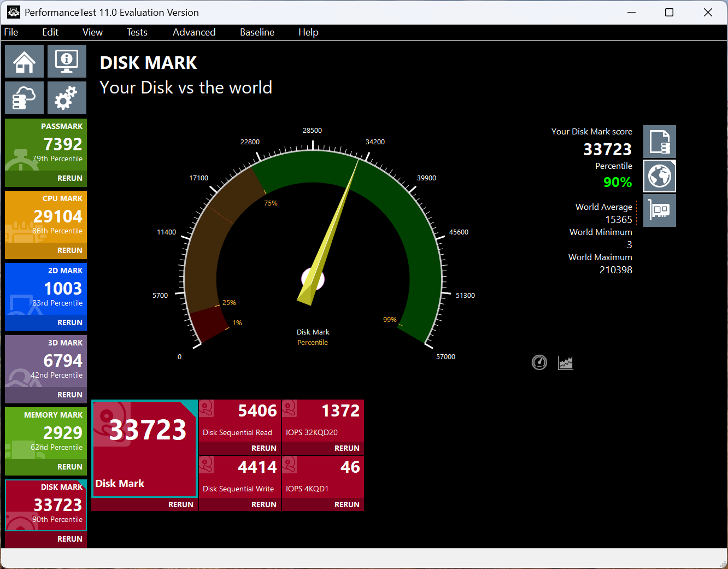Select the large Disk Mark 33723 tile
The width and height of the screenshot is (728, 569).
pyautogui.click(x=145, y=449)
